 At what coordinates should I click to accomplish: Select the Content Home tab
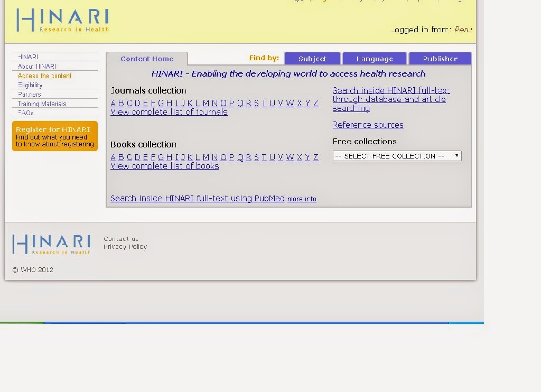coord(148,58)
